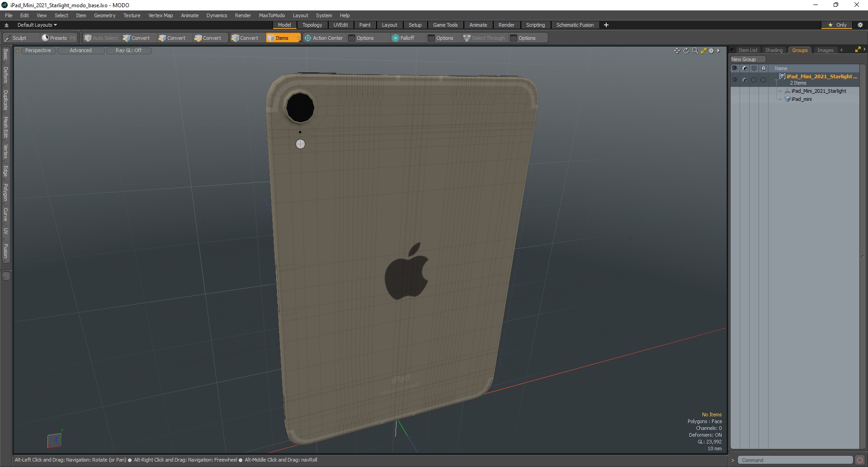Open the Vertex Map menu

(x=160, y=15)
